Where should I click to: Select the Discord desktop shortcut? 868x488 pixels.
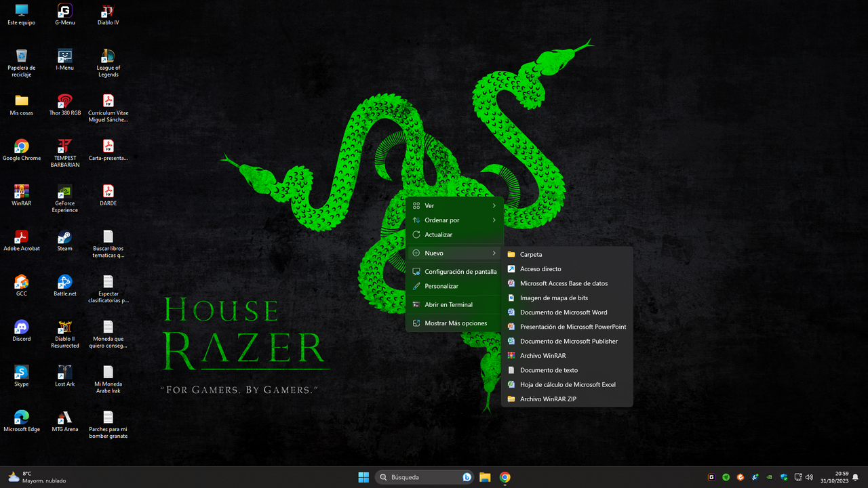coord(22,331)
